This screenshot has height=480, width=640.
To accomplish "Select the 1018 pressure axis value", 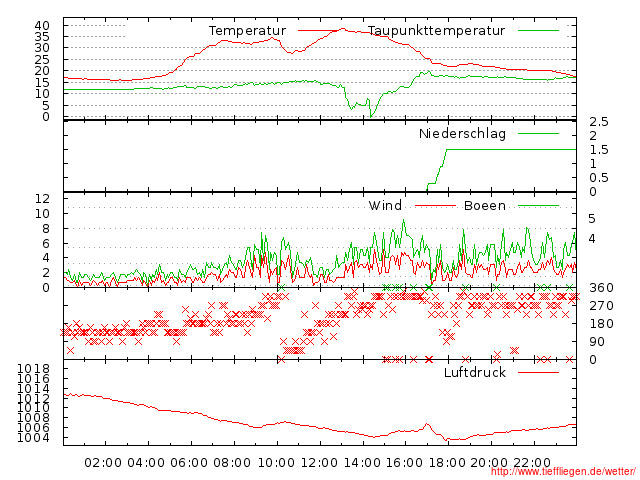I will coord(33,369).
